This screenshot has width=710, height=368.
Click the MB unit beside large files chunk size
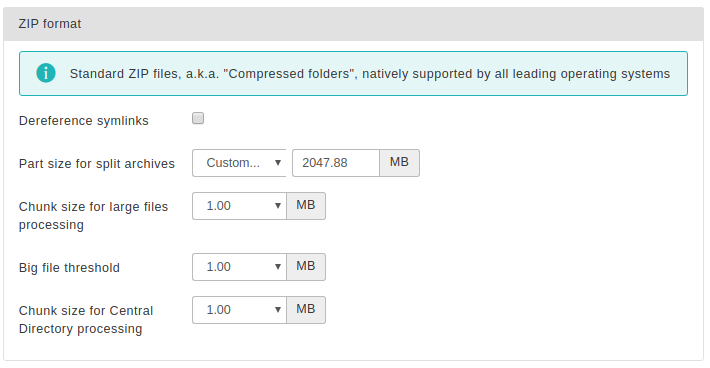tap(306, 206)
